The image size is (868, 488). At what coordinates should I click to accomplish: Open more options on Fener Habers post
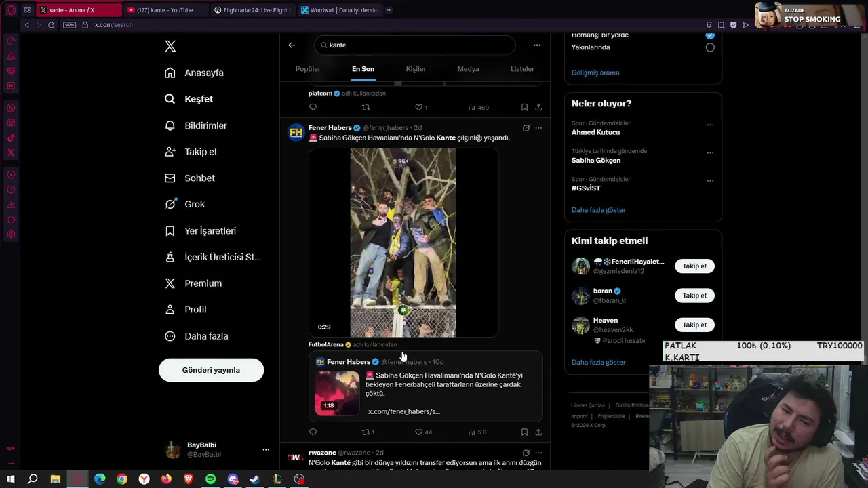tap(538, 127)
